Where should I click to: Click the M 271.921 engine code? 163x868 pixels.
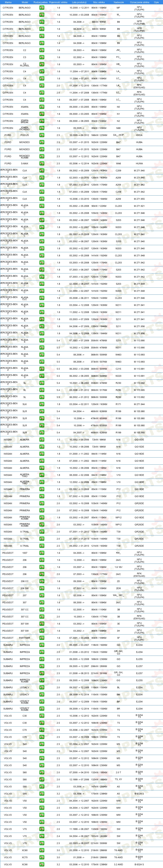(139, 206)
